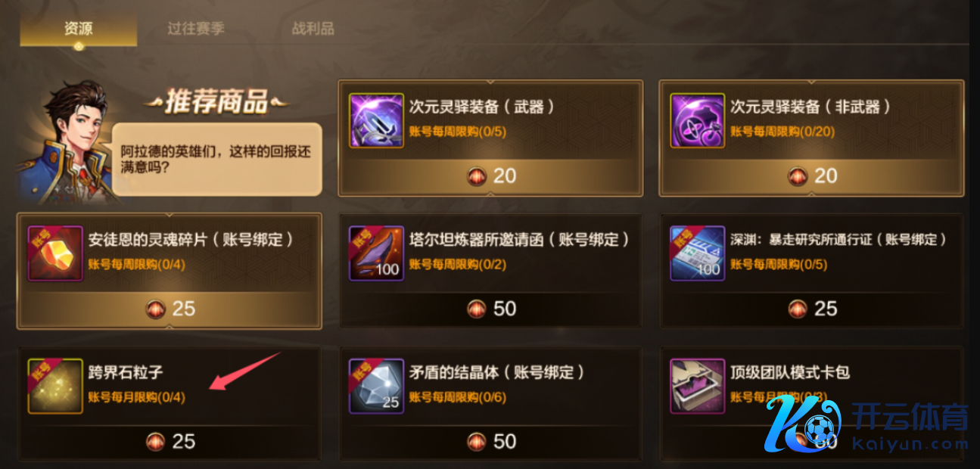Open the 次元灵驿装备（武器）purple weapon icon
The image size is (980, 469).
pyautogui.click(x=376, y=120)
